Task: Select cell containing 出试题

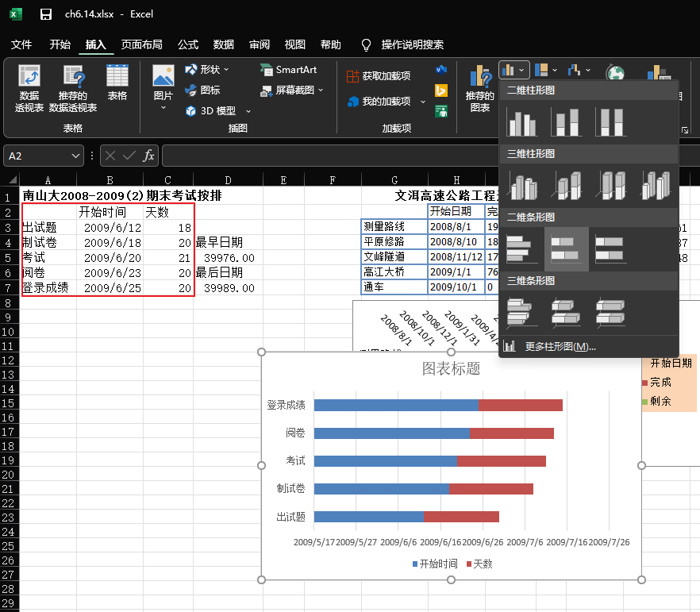Action: [x=48, y=227]
